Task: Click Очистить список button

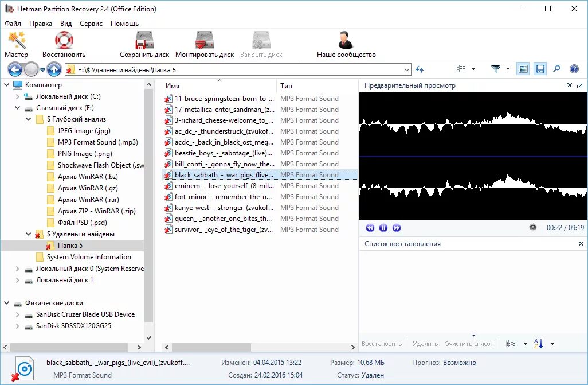Action: coord(469,344)
